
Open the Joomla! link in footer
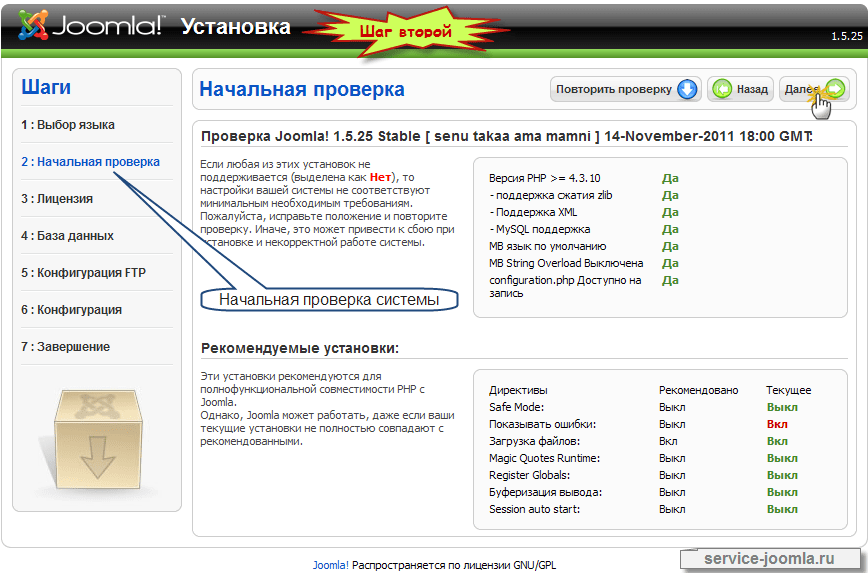tap(330, 565)
